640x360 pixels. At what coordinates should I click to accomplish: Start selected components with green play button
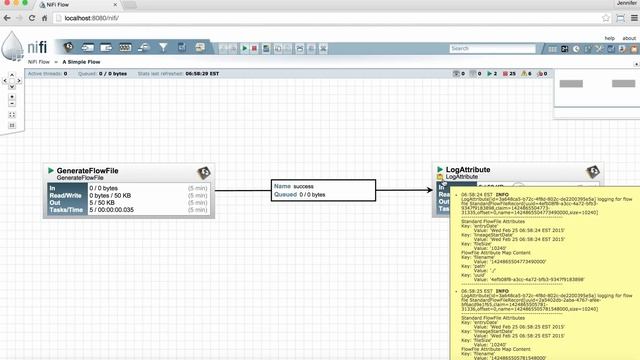(x=244, y=49)
